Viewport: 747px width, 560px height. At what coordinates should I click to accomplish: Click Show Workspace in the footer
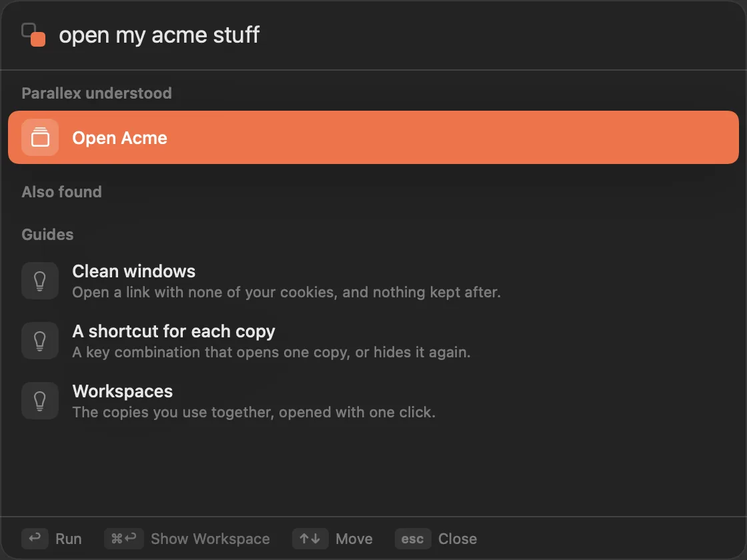pos(210,539)
